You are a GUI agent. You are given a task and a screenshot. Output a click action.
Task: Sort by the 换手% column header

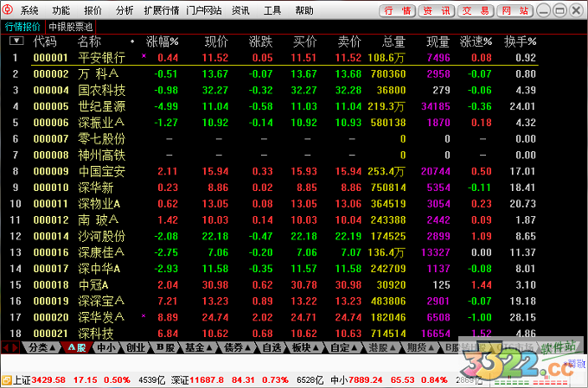click(521, 41)
